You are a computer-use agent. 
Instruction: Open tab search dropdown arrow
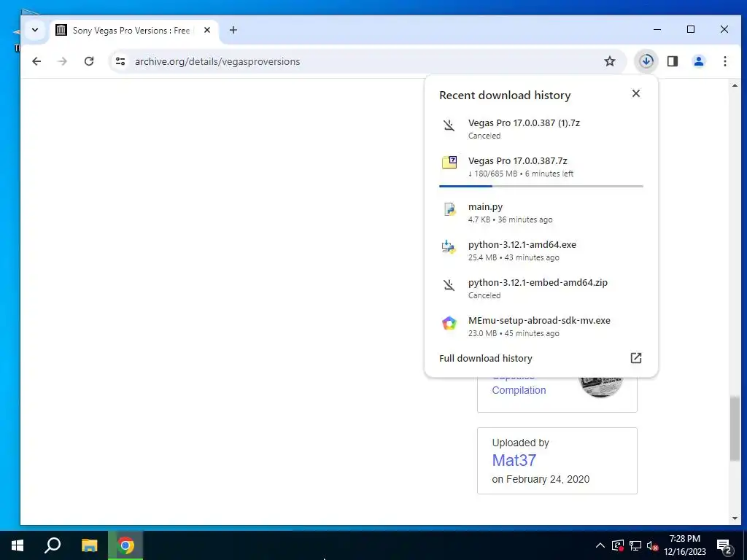tap(35, 30)
